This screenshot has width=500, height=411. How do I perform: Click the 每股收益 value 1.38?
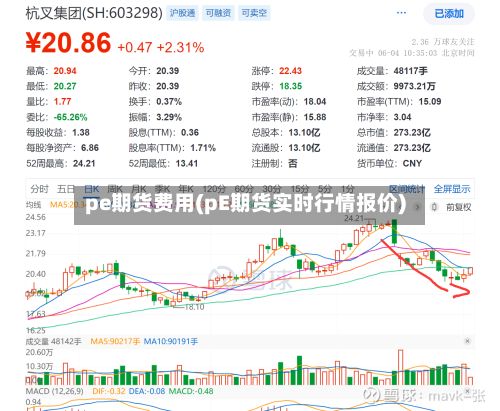click(x=81, y=132)
